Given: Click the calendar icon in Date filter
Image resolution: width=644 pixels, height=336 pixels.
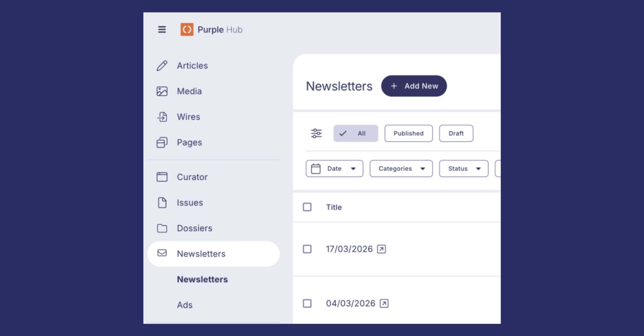Looking at the screenshot, I should point(316,169).
